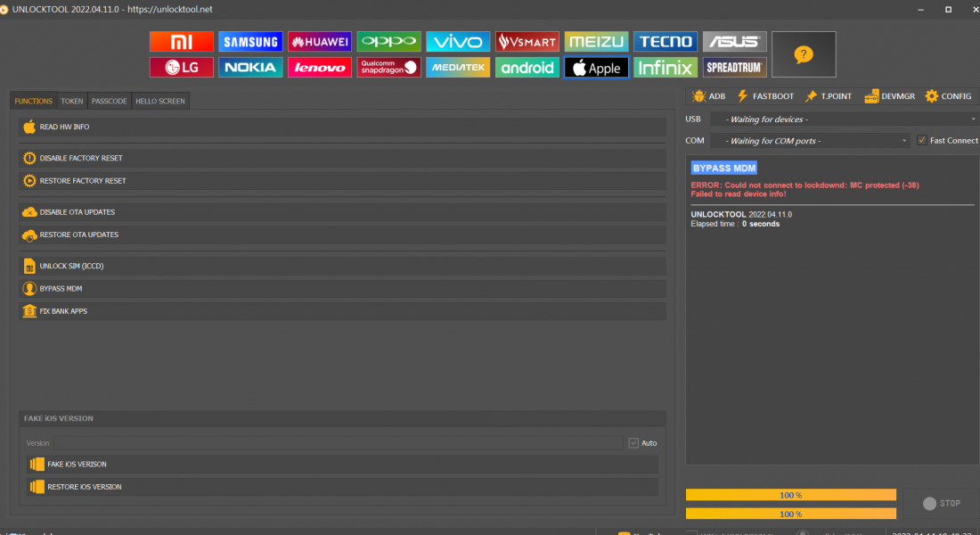Choose the Infinix brand logo
This screenshot has width=980, height=535.
click(666, 67)
